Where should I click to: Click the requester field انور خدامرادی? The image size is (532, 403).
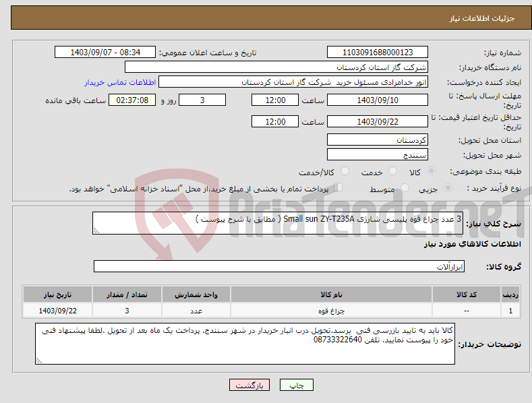293,82
